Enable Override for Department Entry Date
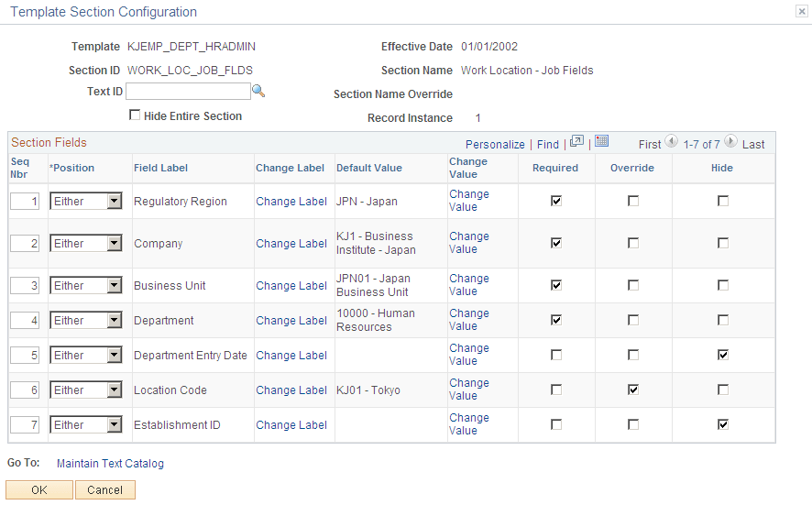This screenshot has height=505, width=812. pos(633,355)
